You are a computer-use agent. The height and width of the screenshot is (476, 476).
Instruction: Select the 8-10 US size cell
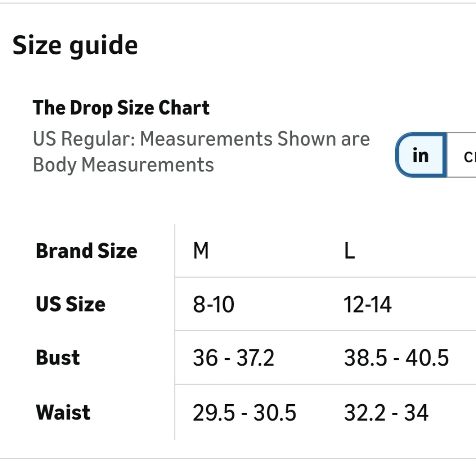click(x=214, y=304)
